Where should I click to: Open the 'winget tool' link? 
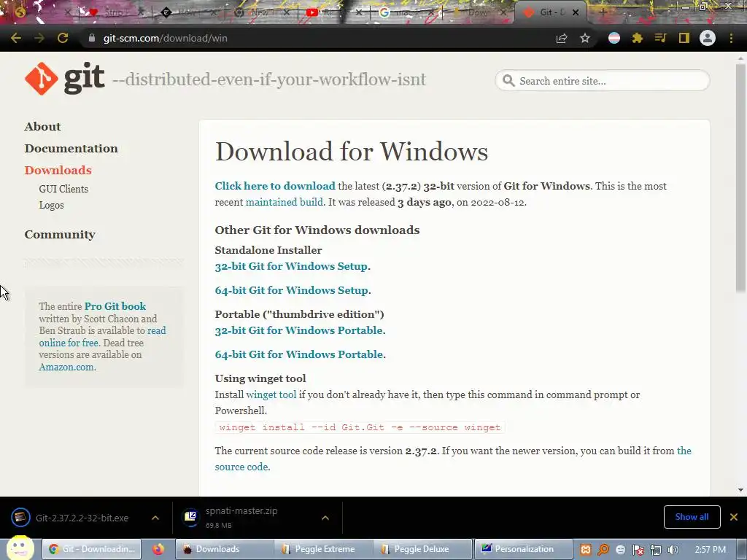click(x=271, y=394)
